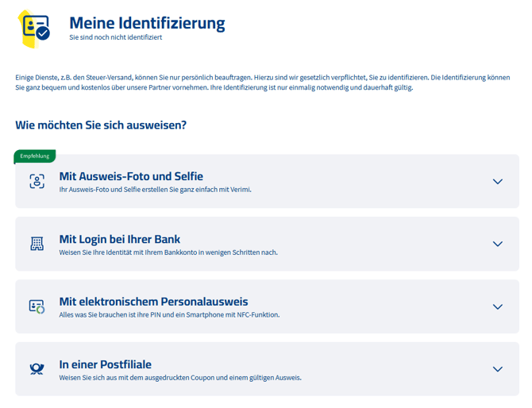Click the Verimi description under Ausweis-Foto
The image size is (532, 408).
pyautogui.click(x=155, y=190)
